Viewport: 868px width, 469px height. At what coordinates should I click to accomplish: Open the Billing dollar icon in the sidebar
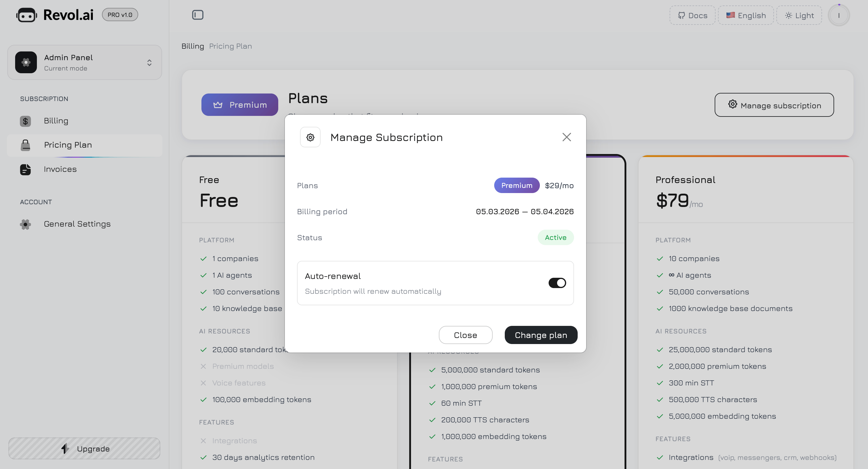tap(25, 121)
